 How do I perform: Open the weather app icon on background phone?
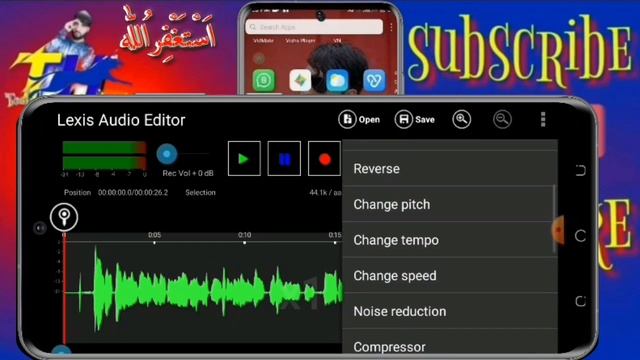[337, 80]
